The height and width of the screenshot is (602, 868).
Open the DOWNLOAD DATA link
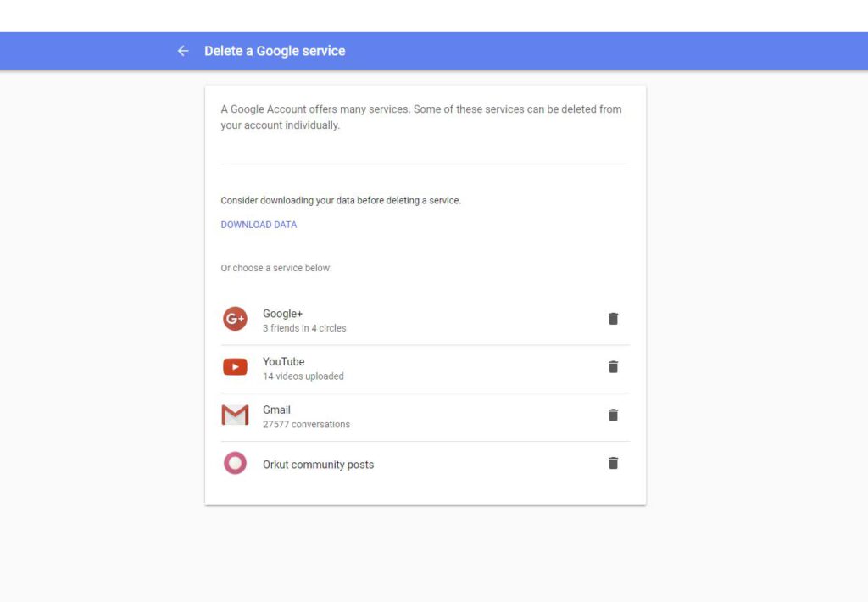click(259, 225)
